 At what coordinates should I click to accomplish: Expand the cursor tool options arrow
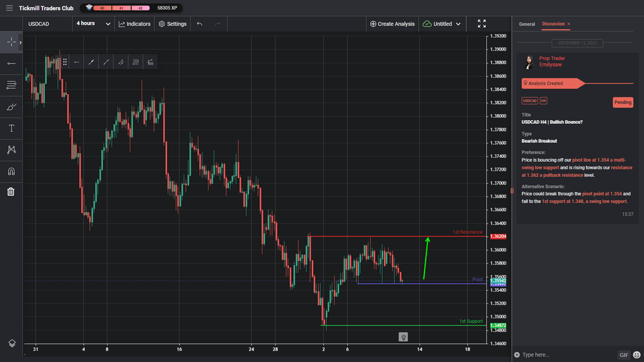click(20, 42)
